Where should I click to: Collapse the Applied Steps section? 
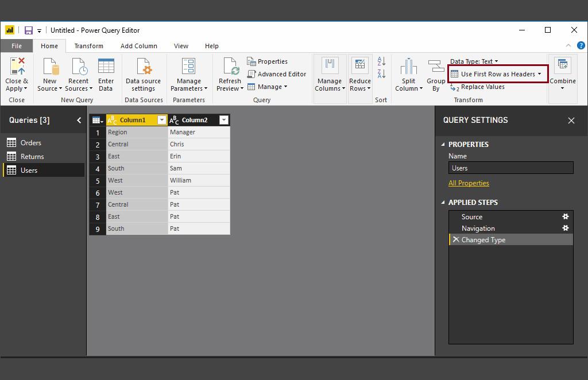coord(443,203)
